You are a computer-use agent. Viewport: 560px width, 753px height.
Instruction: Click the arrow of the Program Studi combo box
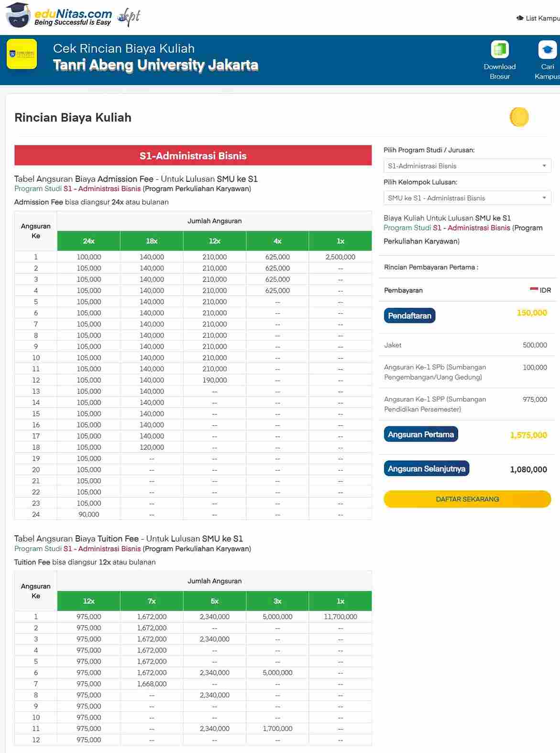tap(544, 166)
